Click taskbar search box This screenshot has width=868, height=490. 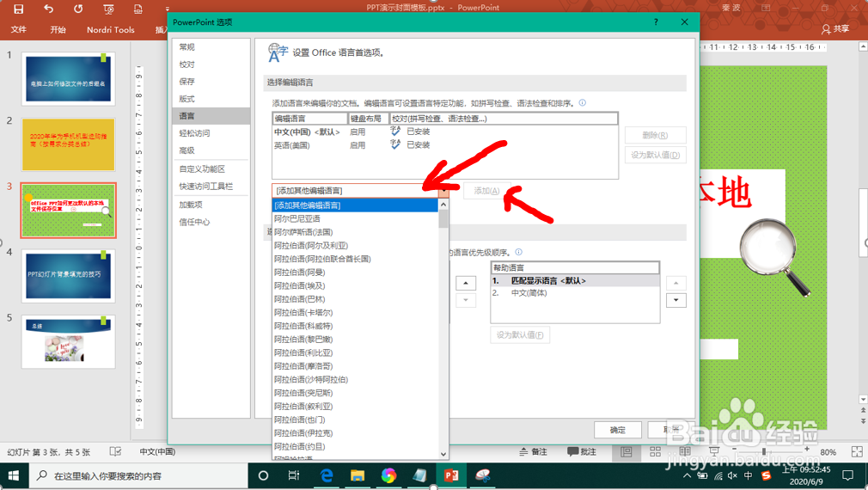pyautogui.click(x=138, y=475)
